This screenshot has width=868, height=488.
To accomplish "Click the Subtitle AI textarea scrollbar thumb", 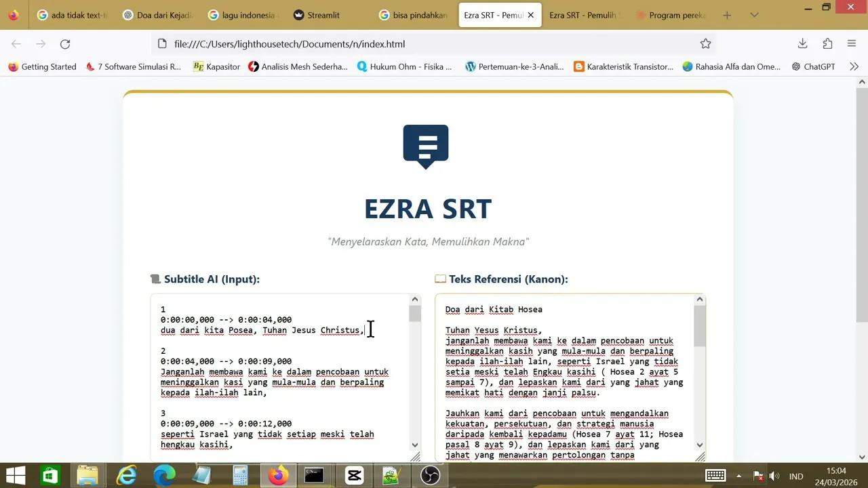I will tap(415, 313).
